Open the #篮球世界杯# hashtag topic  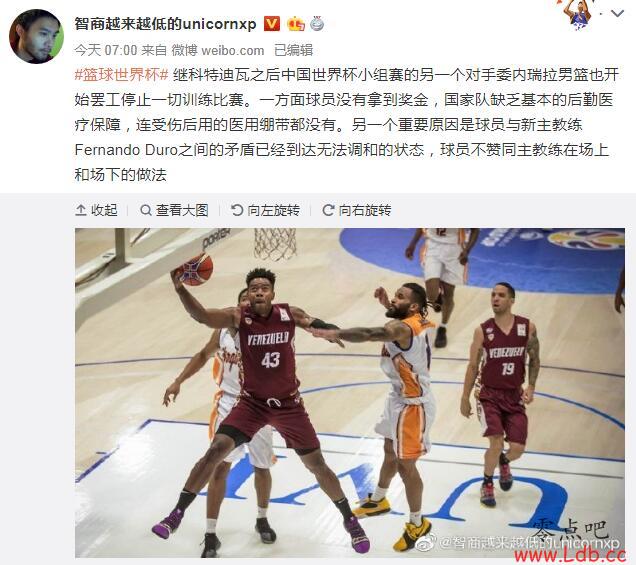[x=122, y=75]
